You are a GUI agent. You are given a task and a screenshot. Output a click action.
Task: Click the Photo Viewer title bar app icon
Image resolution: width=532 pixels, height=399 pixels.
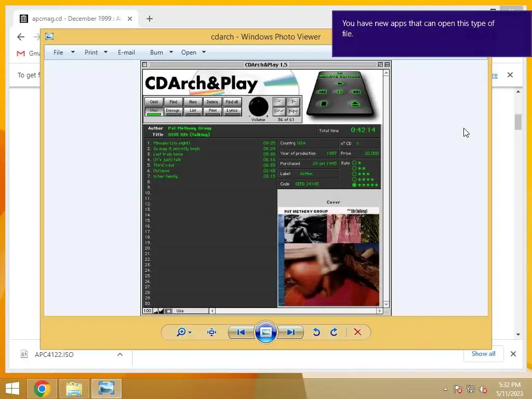(49, 36)
